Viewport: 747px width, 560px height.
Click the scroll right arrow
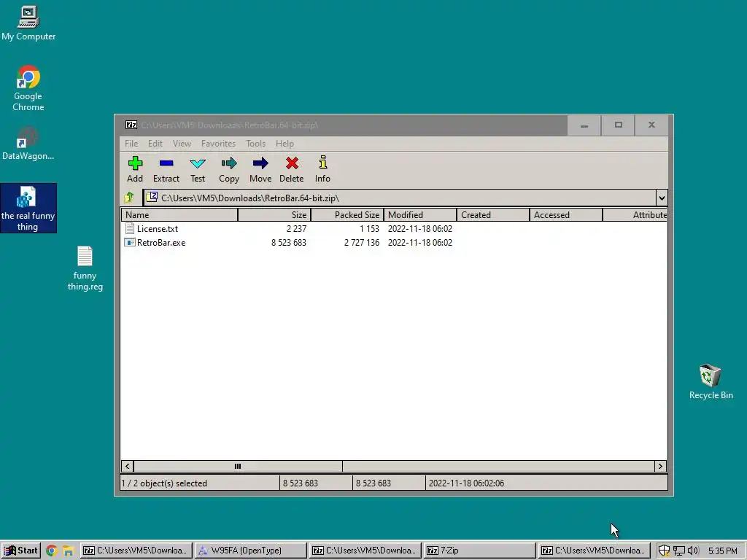(660, 466)
